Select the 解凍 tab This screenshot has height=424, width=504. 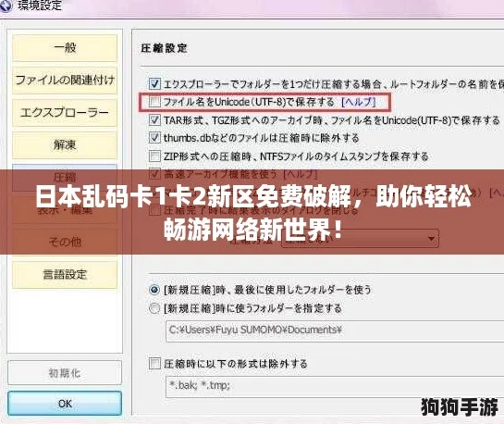coord(65,145)
